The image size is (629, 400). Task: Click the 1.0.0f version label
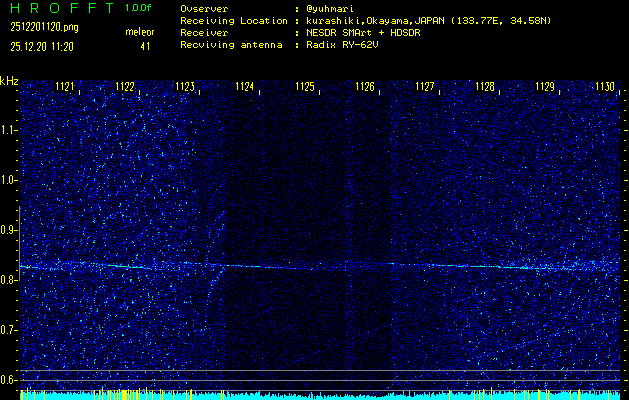[x=139, y=8]
